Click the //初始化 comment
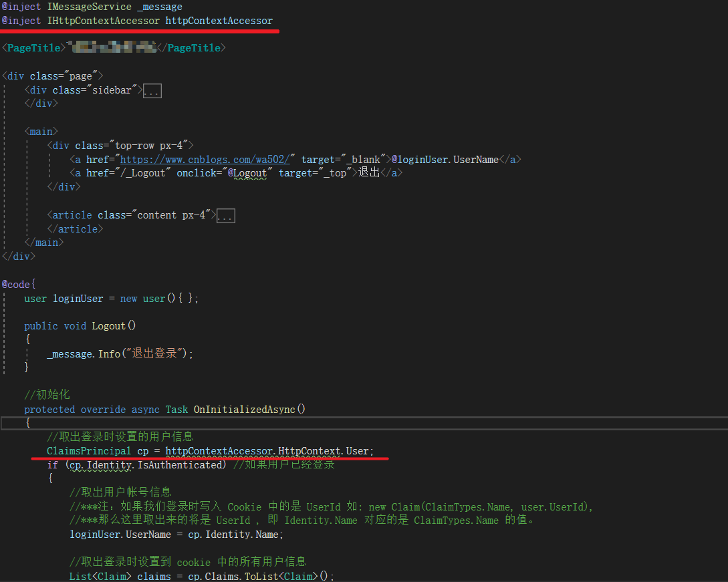The width and height of the screenshot is (728, 582). click(47, 394)
